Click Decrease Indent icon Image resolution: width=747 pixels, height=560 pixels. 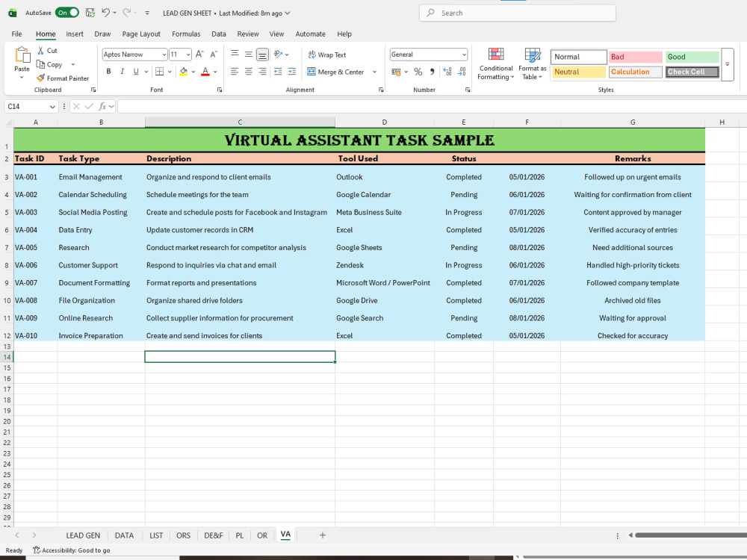tap(278, 72)
